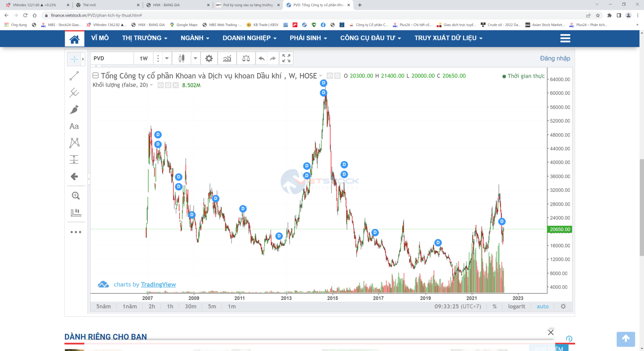Viewport: 644px width, 351px height.
Task: Open the VĨ MÔ menu item
Action: (100, 38)
